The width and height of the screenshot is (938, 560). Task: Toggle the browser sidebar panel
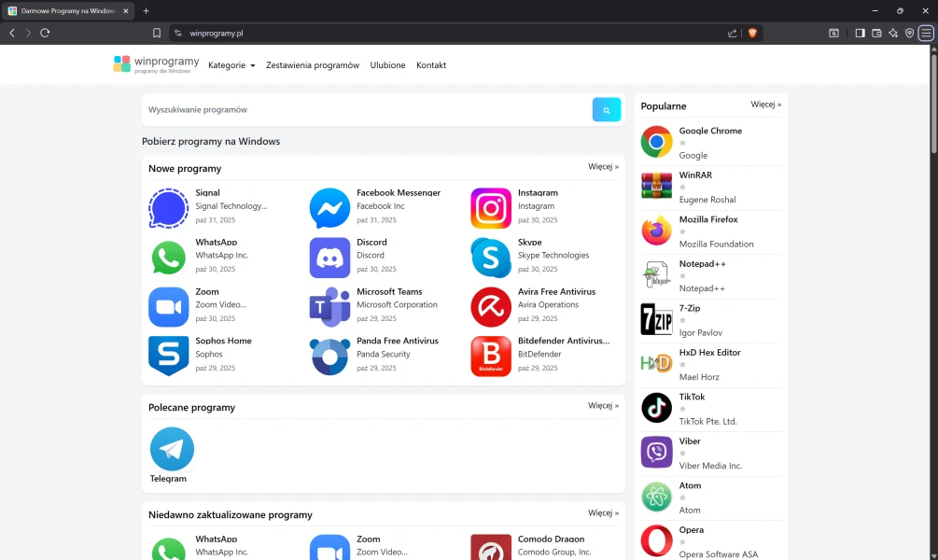click(x=860, y=33)
